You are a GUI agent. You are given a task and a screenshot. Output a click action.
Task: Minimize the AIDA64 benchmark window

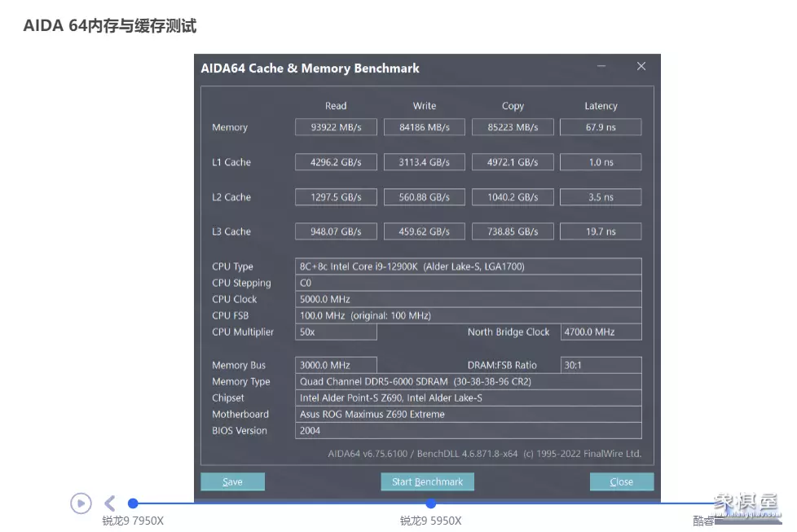[601, 67]
